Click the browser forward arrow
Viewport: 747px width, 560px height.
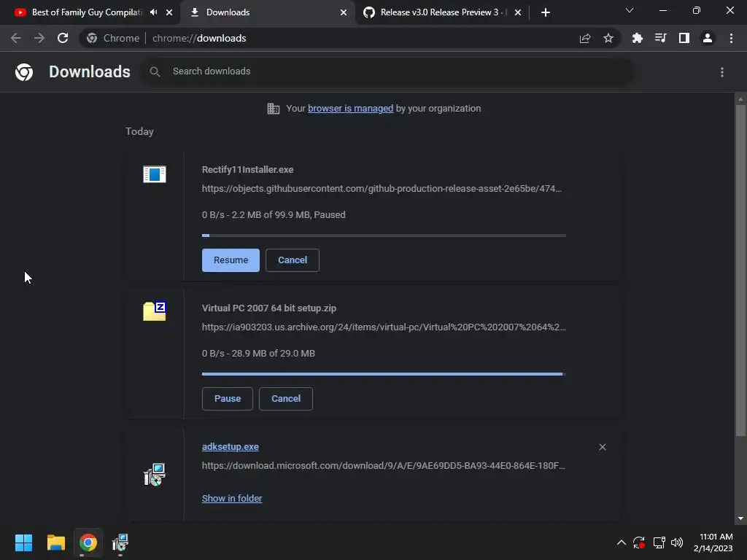(39, 38)
